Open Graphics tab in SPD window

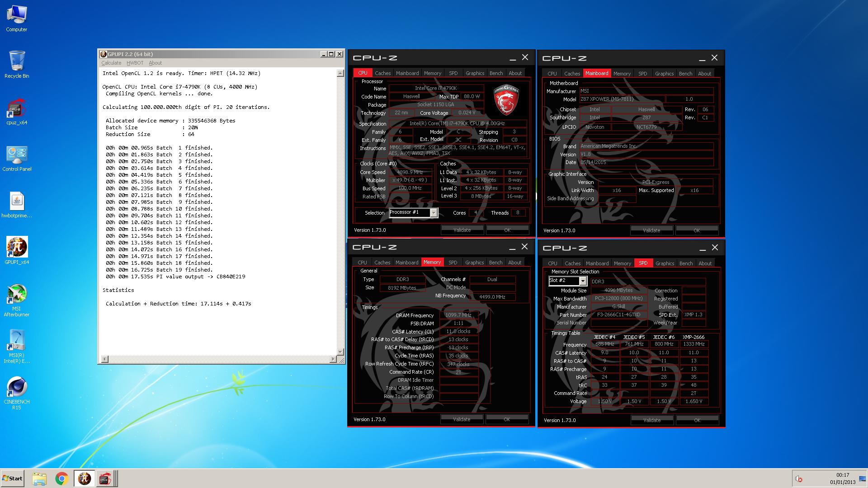[665, 263]
